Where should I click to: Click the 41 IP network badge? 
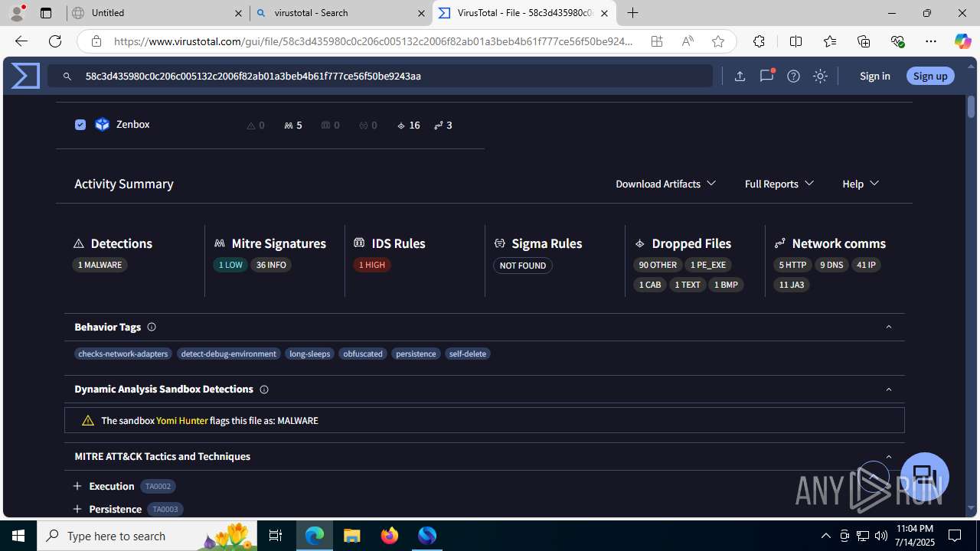click(x=866, y=265)
